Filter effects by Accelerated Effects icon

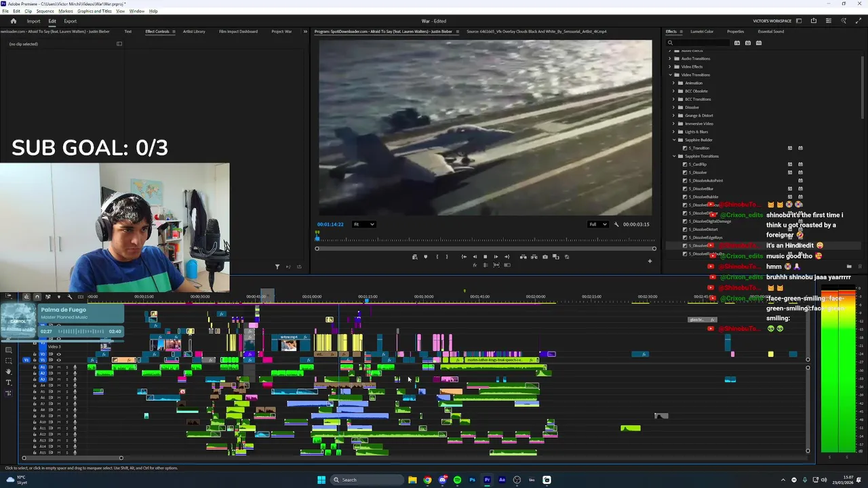tap(737, 43)
